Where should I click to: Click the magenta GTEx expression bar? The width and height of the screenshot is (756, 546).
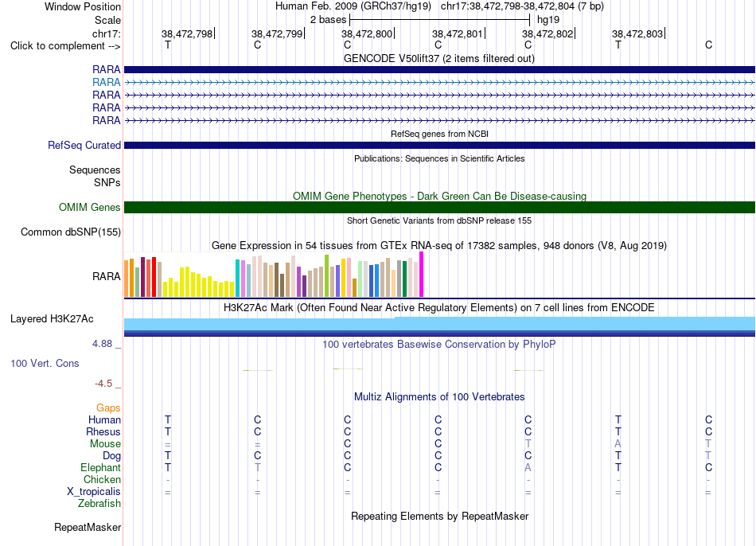pos(422,274)
